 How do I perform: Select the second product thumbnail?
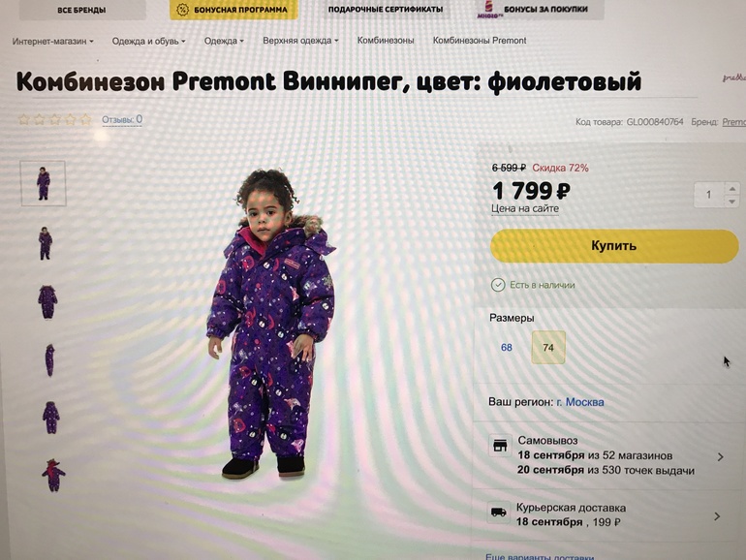point(45,243)
